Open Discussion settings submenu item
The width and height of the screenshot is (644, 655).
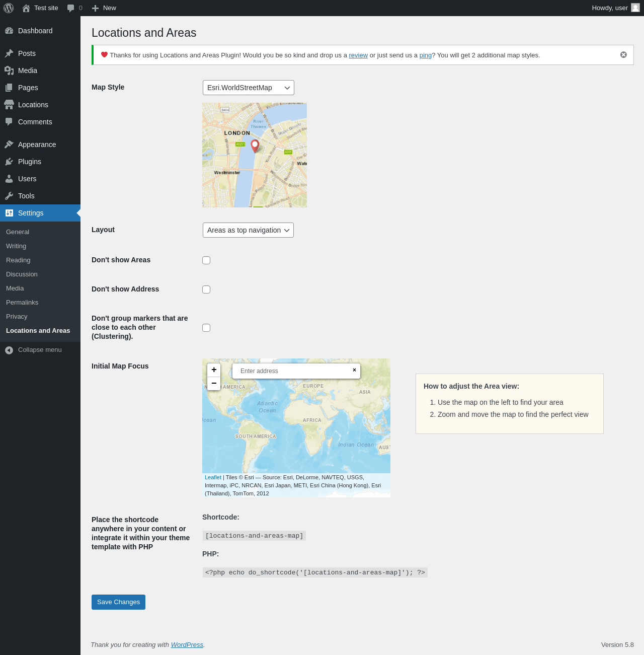[22, 274]
